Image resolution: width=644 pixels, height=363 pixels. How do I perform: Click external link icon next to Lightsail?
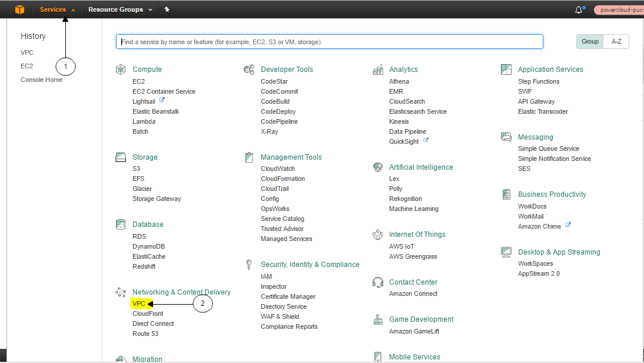[162, 100]
